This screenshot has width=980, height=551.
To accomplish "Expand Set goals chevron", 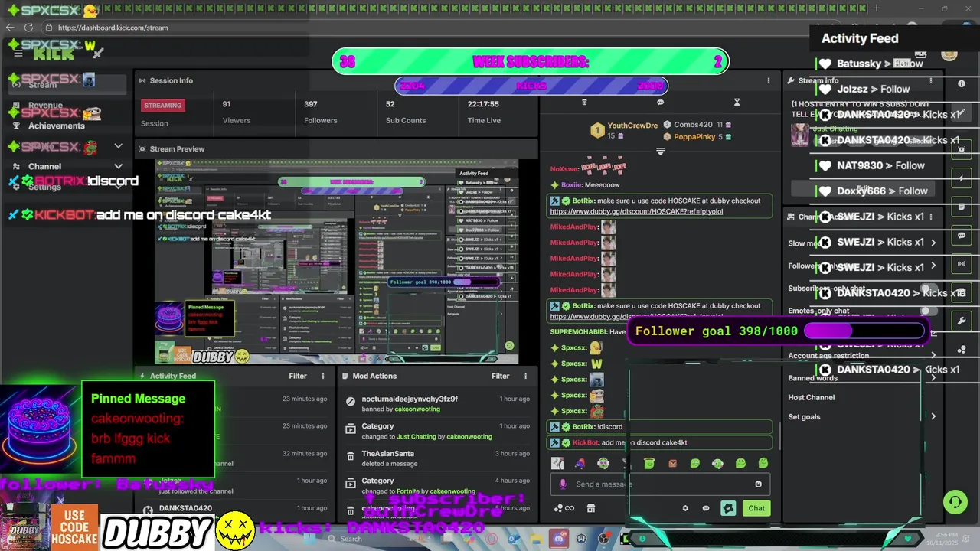I will tap(933, 416).
